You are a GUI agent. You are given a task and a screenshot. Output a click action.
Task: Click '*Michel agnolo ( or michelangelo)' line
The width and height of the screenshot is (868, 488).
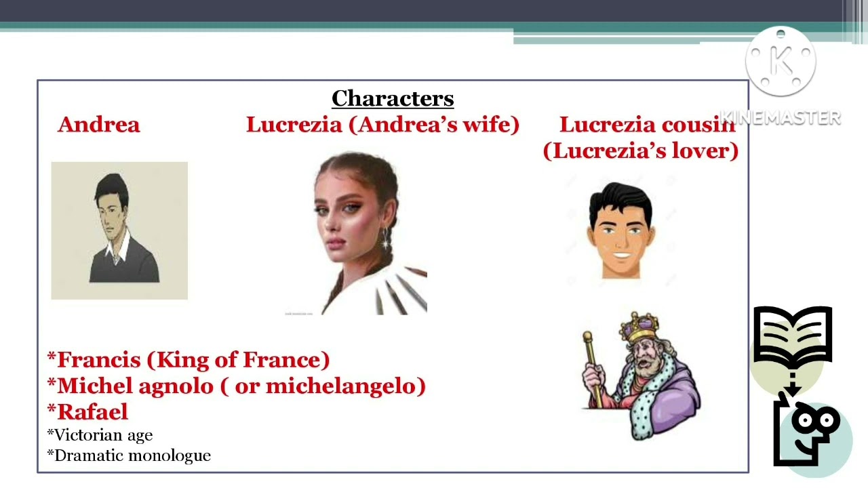236,386
